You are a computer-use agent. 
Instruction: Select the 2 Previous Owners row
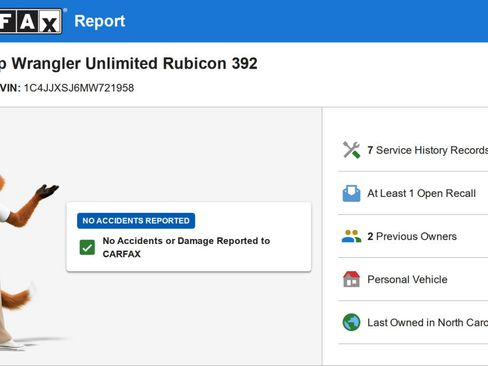click(413, 236)
